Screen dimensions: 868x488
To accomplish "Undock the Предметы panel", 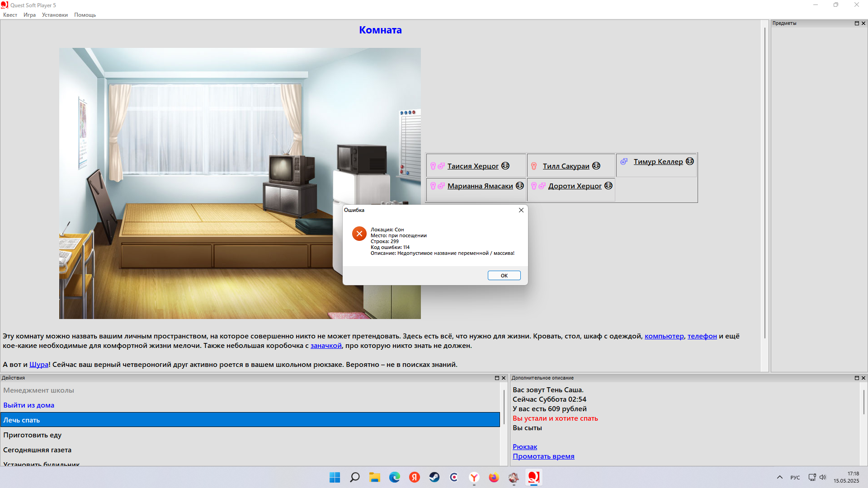I will (857, 23).
